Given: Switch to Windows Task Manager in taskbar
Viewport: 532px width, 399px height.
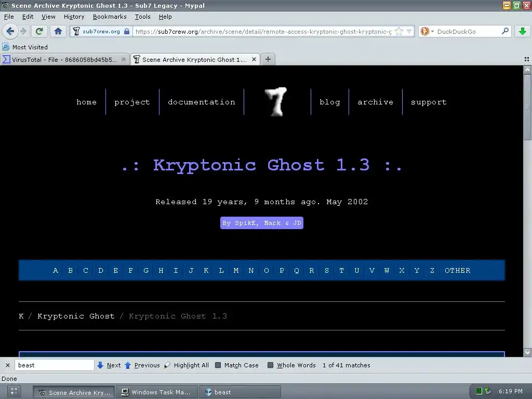Looking at the screenshot, I should 157,392.
